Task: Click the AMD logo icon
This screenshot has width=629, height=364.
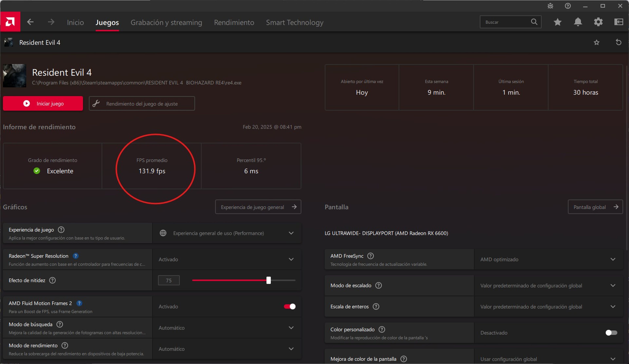Action: [x=10, y=22]
